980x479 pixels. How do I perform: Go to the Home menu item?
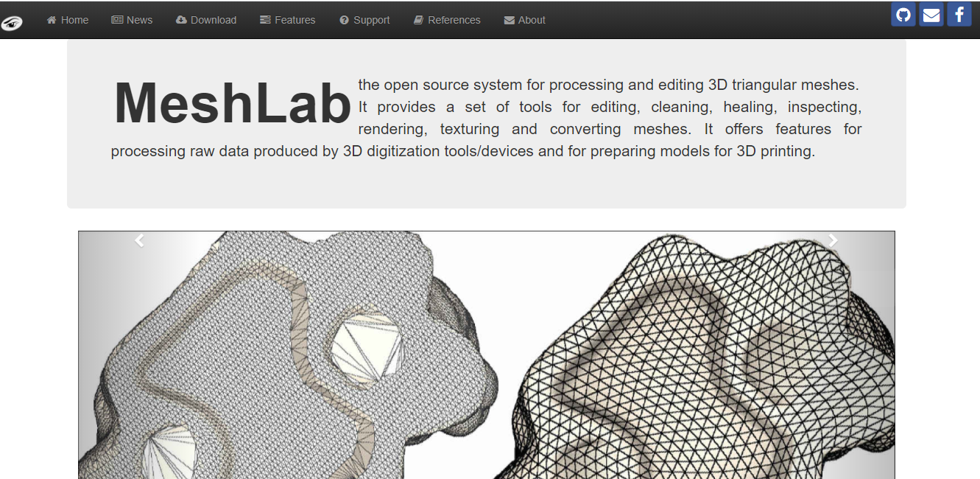68,20
